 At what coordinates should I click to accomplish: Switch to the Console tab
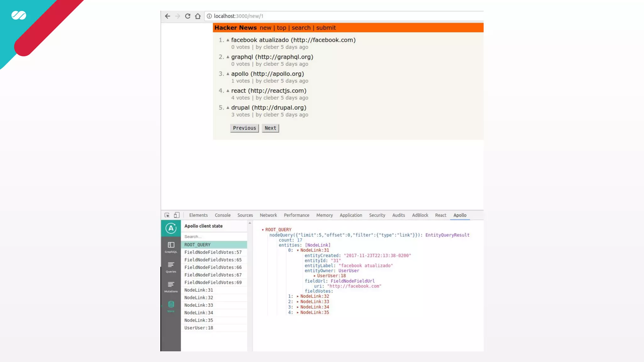point(223,215)
